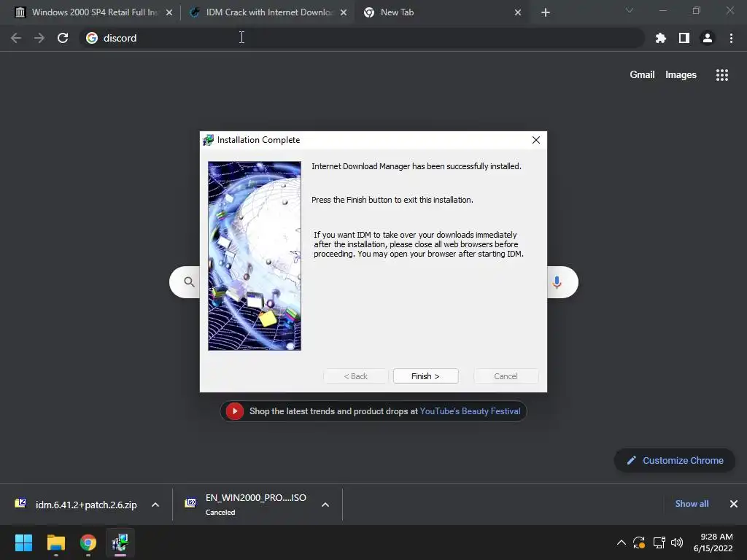This screenshot has height=560, width=747.
Task: Open the Chrome three-dot menu
Action: (731, 38)
